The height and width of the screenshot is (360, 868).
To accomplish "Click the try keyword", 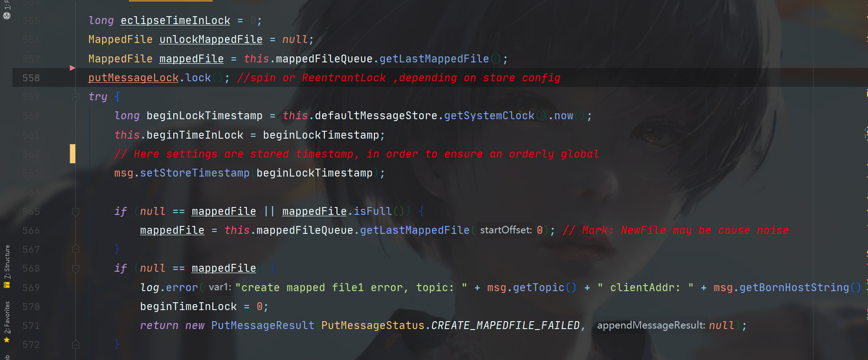I will point(98,97).
